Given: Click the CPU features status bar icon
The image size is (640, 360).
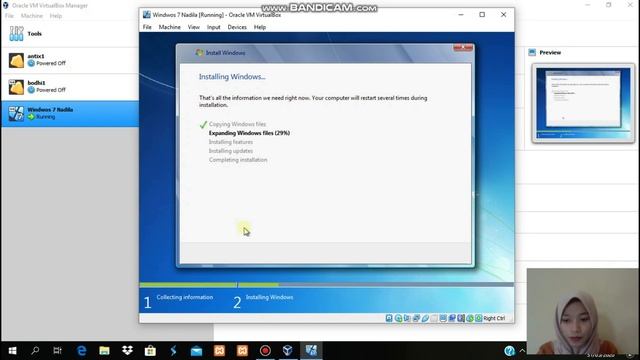Looking at the screenshot, I should [x=461, y=318].
